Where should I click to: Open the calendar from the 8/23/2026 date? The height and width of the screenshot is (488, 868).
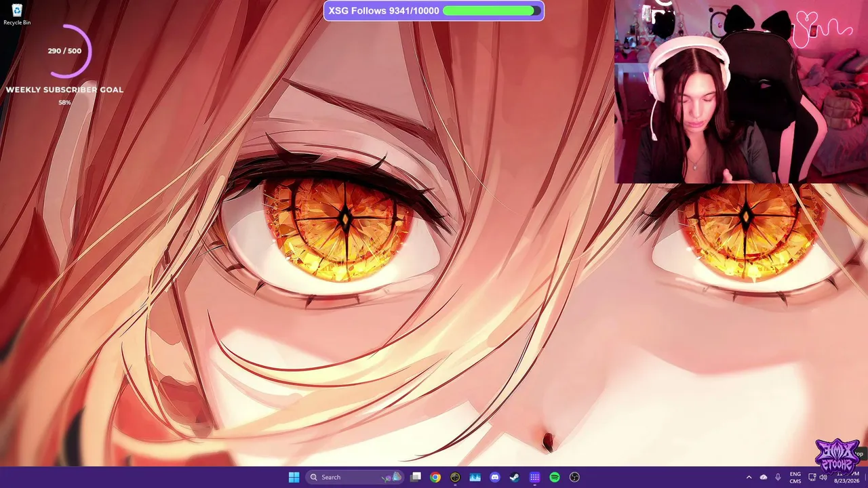coord(847,481)
